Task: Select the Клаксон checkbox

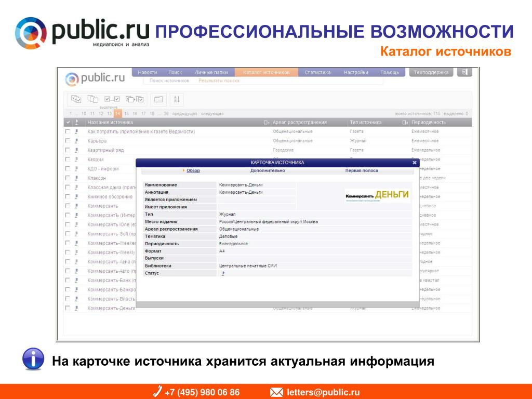Action: point(68,178)
